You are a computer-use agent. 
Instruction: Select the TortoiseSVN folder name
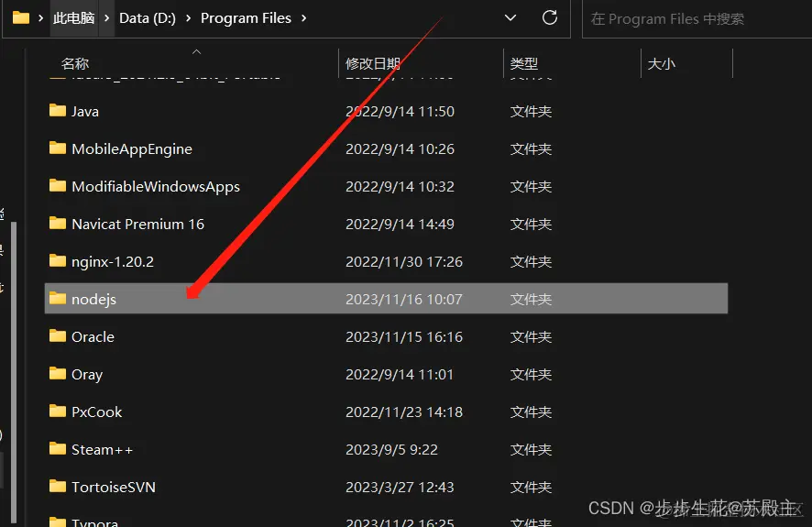[x=114, y=488]
